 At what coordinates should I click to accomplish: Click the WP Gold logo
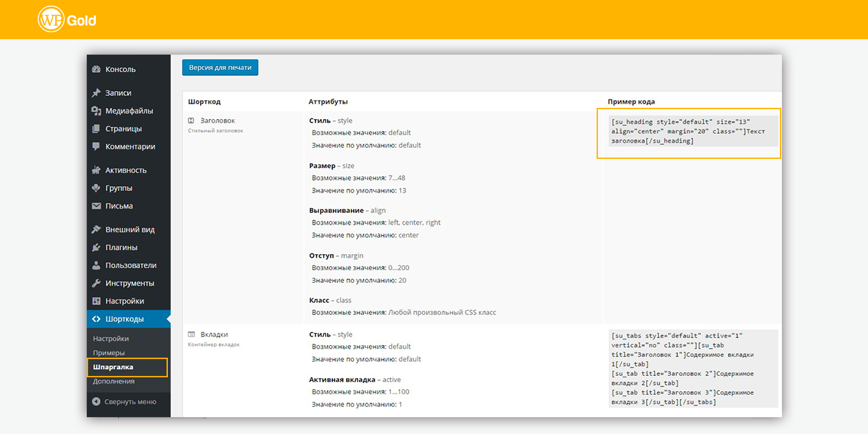(x=66, y=20)
